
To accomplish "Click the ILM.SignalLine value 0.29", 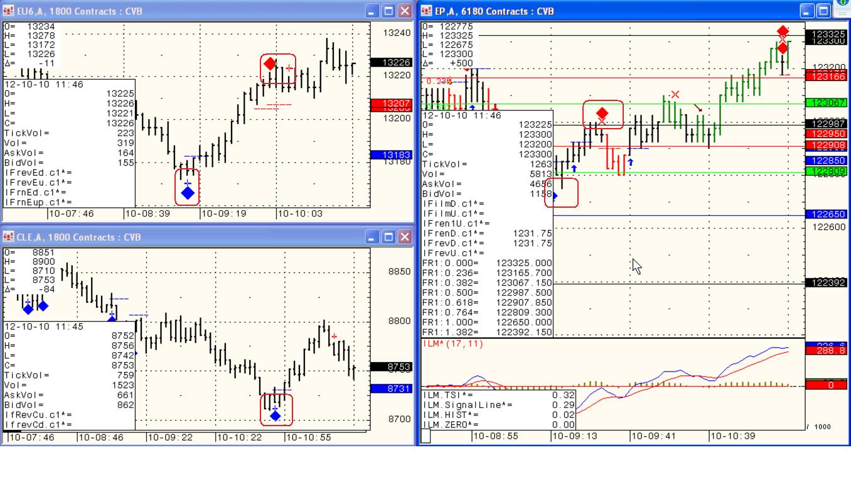I will click(x=565, y=405).
